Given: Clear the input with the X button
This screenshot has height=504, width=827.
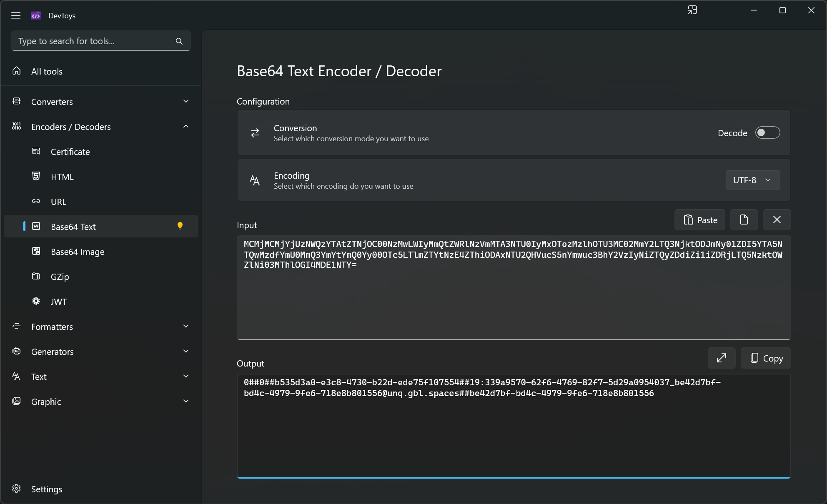Looking at the screenshot, I should [777, 220].
